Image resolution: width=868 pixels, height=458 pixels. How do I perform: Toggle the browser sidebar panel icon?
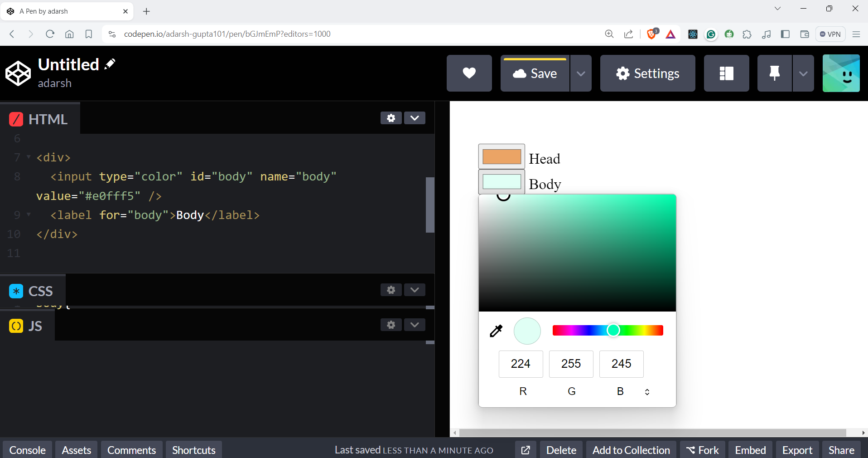785,34
